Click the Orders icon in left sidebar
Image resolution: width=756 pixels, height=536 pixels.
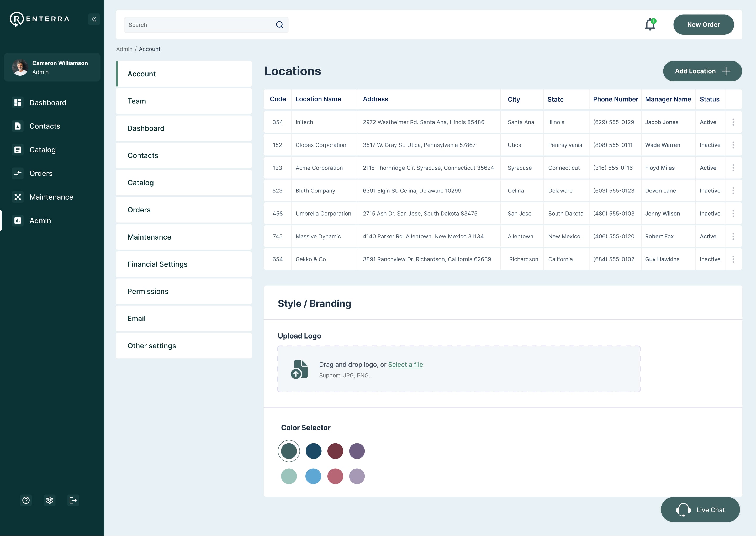(x=18, y=173)
